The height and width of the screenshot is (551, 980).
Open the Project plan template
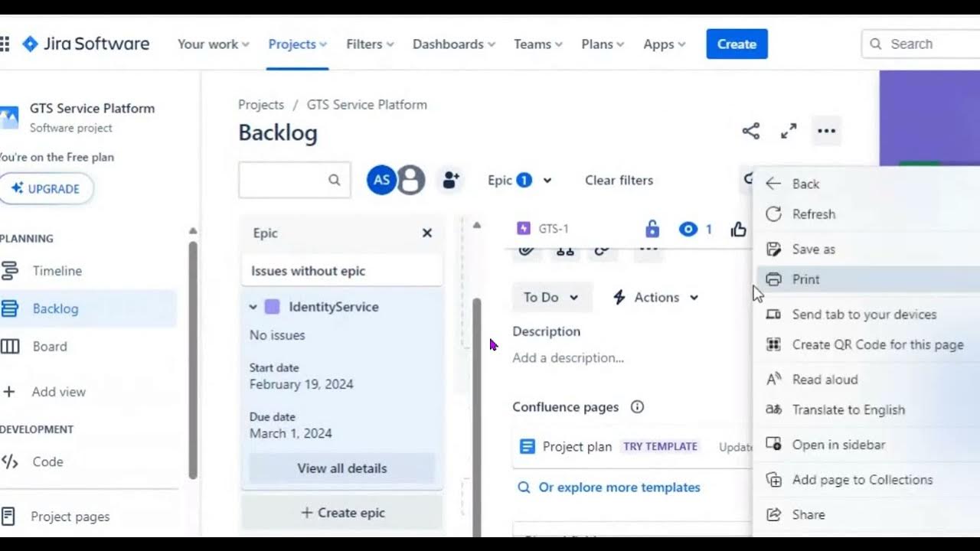click(577, 447)
